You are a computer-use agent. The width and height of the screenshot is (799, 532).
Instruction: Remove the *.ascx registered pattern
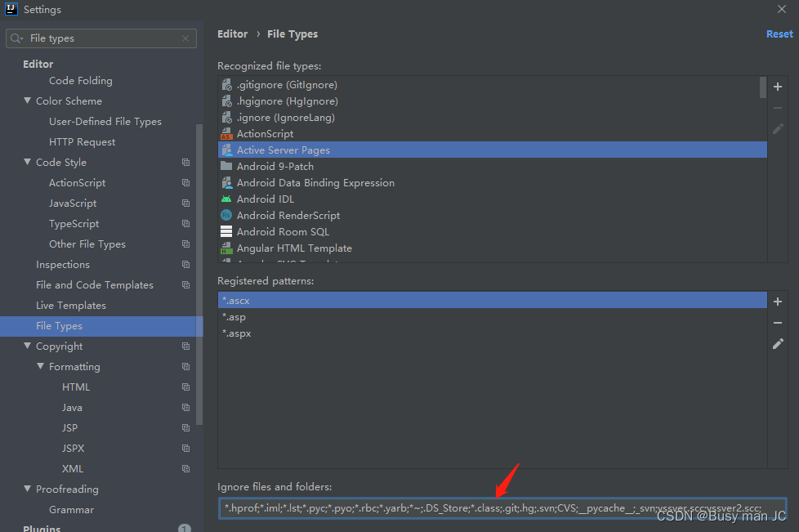[x=777, y=322]
